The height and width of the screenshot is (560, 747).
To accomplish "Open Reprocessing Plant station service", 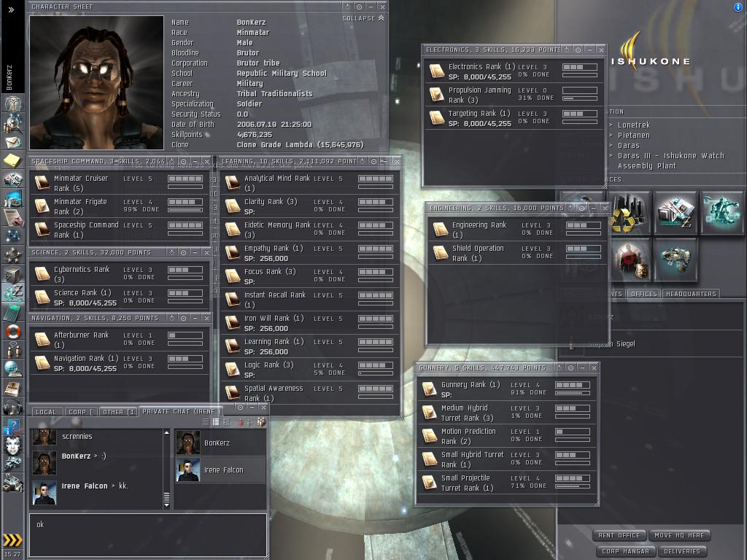I will (x=630, y=212).
